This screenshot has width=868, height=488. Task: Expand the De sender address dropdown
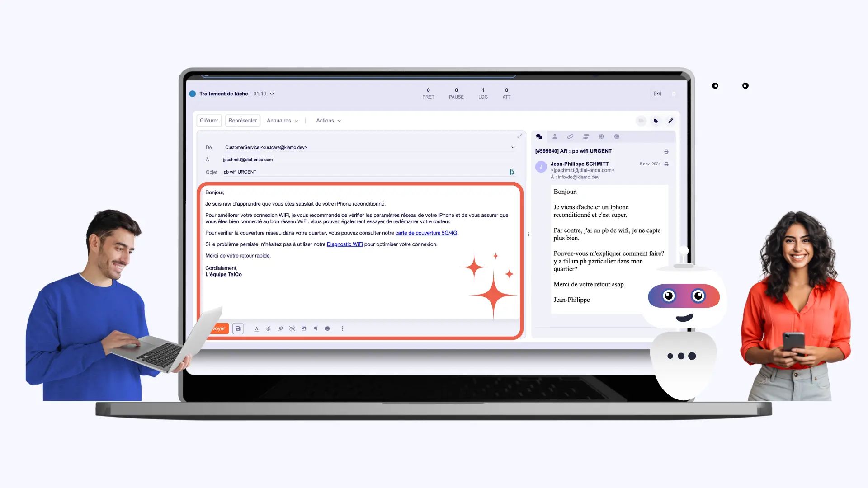(513, 147)
